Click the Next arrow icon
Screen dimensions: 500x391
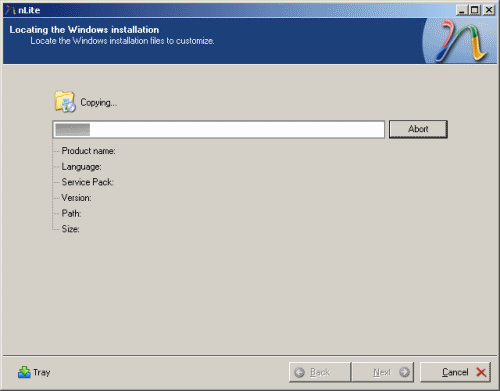pos(404,372)
